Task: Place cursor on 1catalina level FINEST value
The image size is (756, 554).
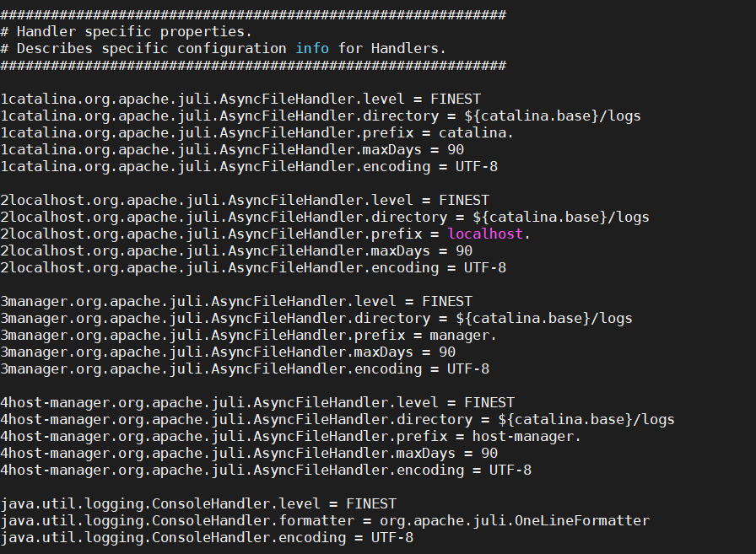Action: 456,100
